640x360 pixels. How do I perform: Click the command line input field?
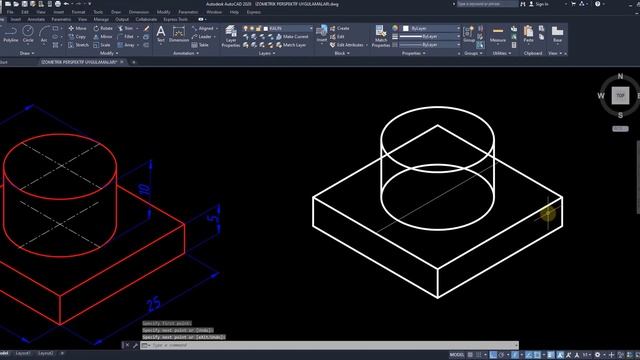click(329, 345)
